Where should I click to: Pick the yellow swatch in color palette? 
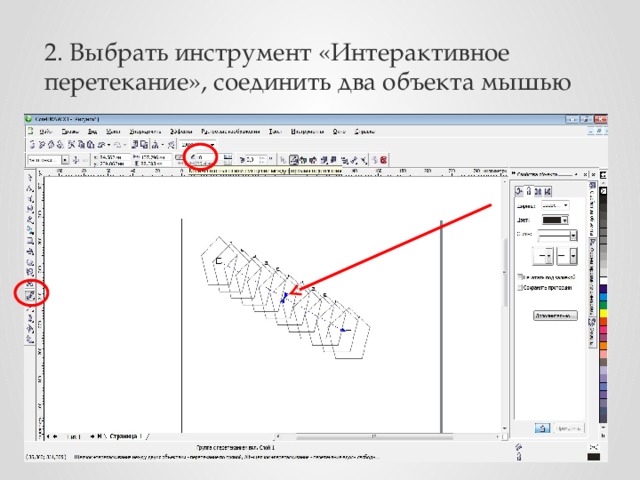coord(603,313)
